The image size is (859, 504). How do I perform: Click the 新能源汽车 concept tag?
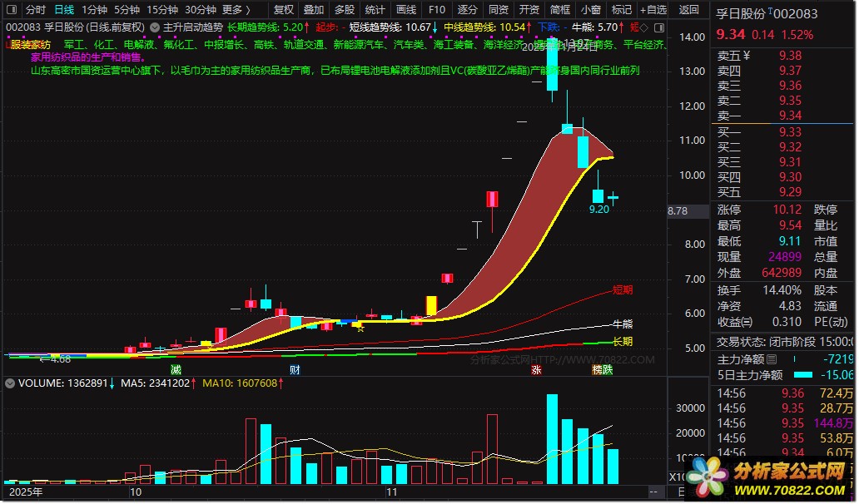359,45
